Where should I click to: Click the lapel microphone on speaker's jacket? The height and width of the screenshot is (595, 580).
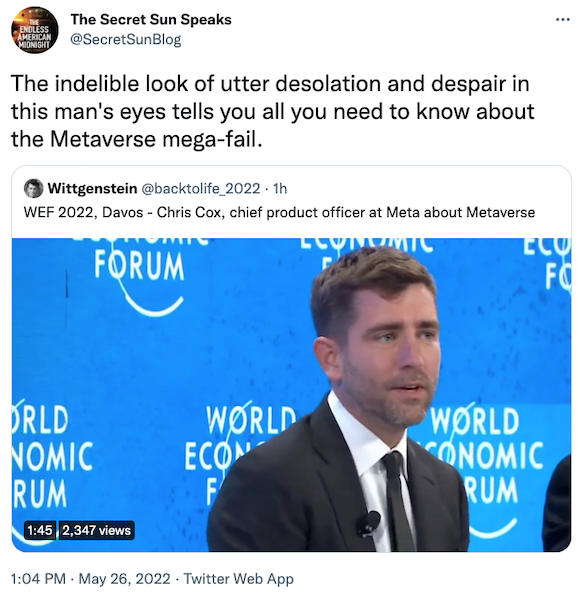pyautogui.click(x=368, y=523)
